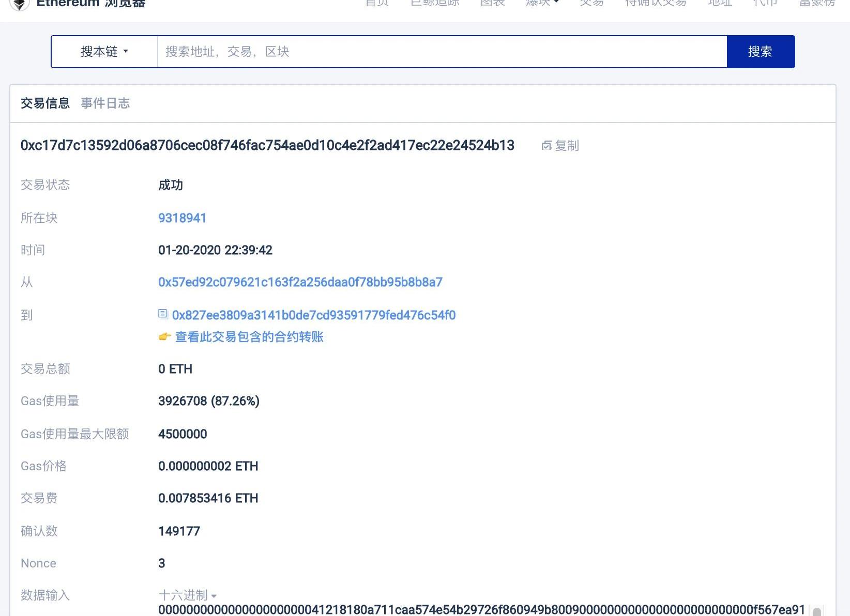The width and height of the screenshot is (850, 616).
Task: Open the recipient contract address 0x827ee380... link
Action: (x=313, y=315)
